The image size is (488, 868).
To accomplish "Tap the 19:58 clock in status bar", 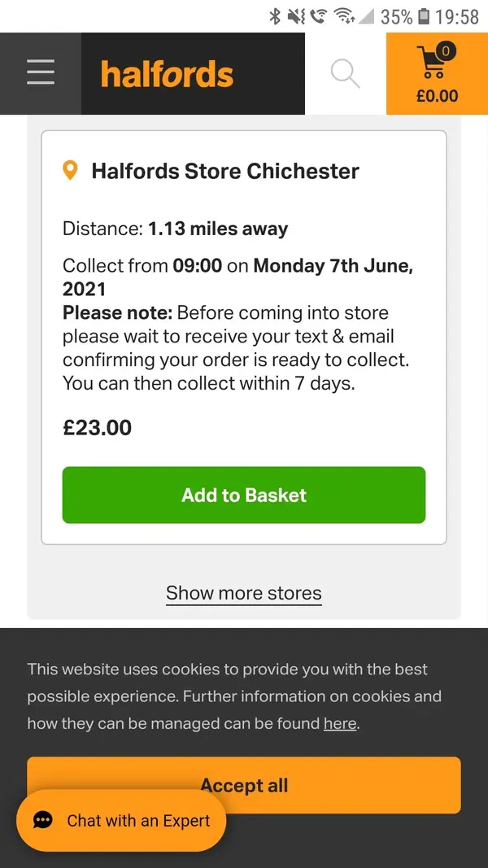I will point(456,16).
